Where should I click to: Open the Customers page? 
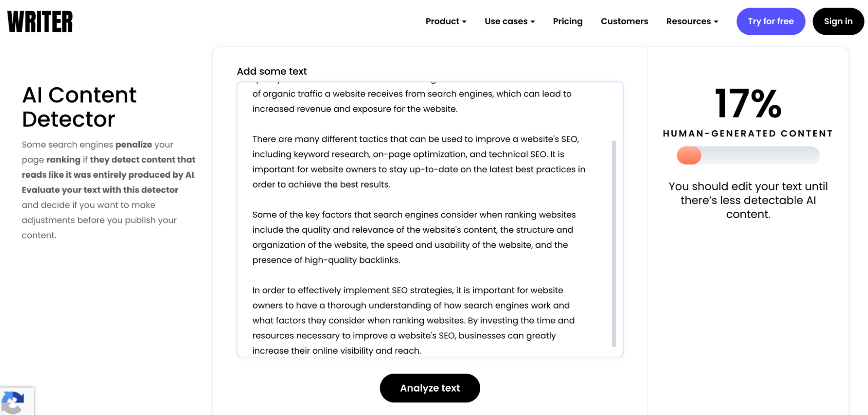coord(624,21)
